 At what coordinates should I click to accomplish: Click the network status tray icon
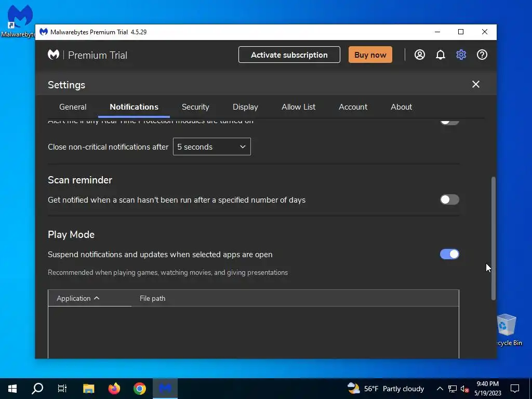(x=453, y=389)
